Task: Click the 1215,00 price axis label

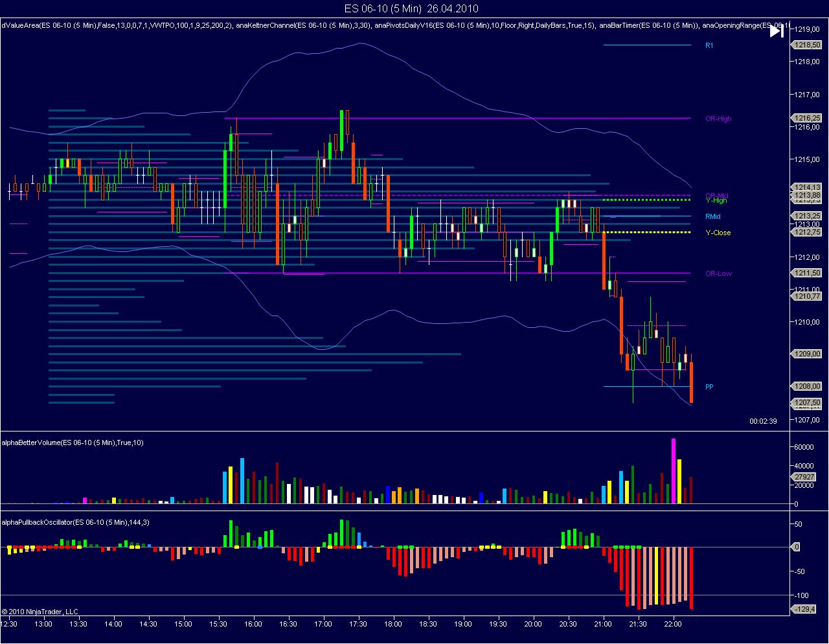Action: (808, 159)
